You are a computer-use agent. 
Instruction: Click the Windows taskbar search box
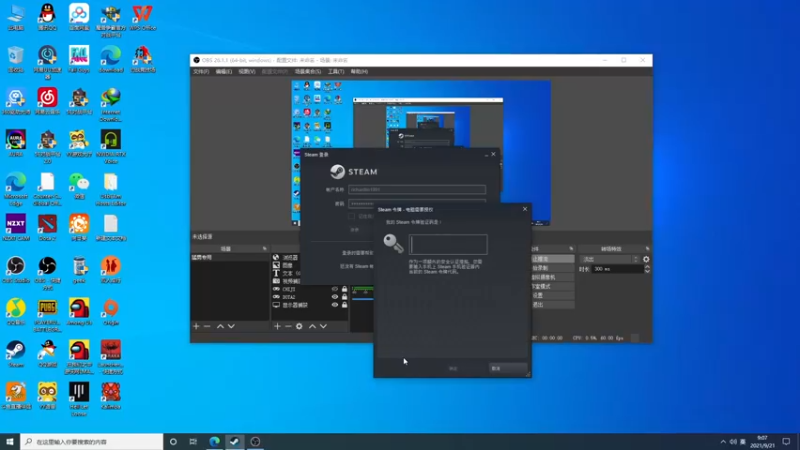click(x=92, y=442)
